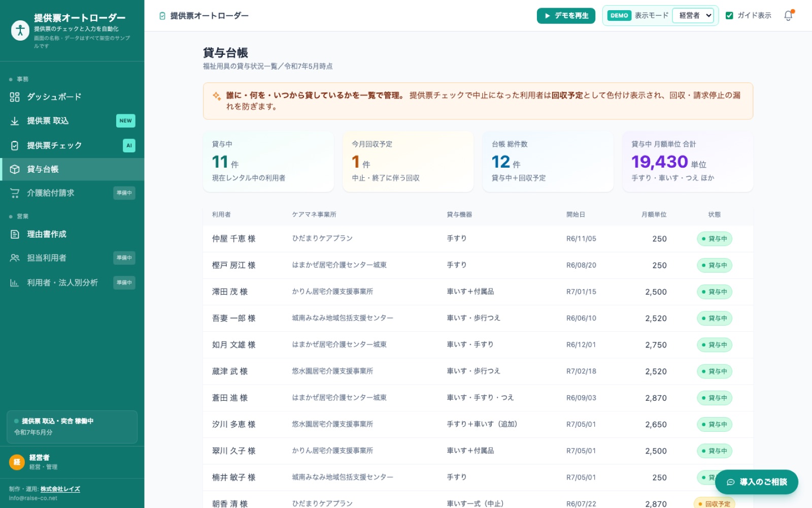Click the clipboard icon beside the top bar title
The height and width of the screenshot is (508, 812).
[x=162, y=16]
